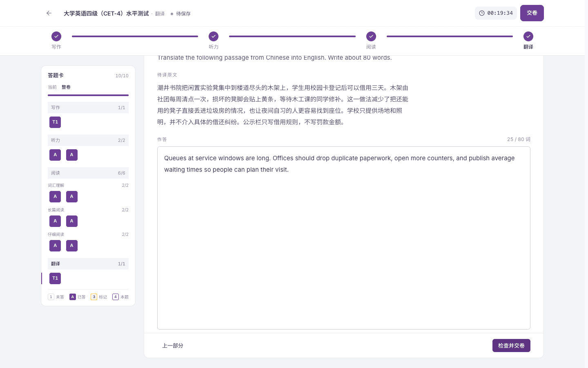Click the 词汇理解 subsection label
This screenshot has height=368, width=588.
(56, 186)
